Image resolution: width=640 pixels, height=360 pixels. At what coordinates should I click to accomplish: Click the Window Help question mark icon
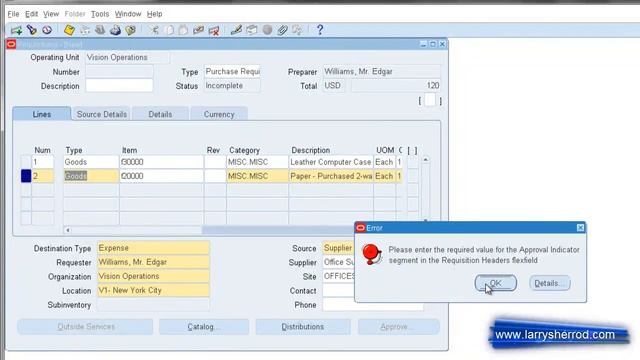pos(320,30)
